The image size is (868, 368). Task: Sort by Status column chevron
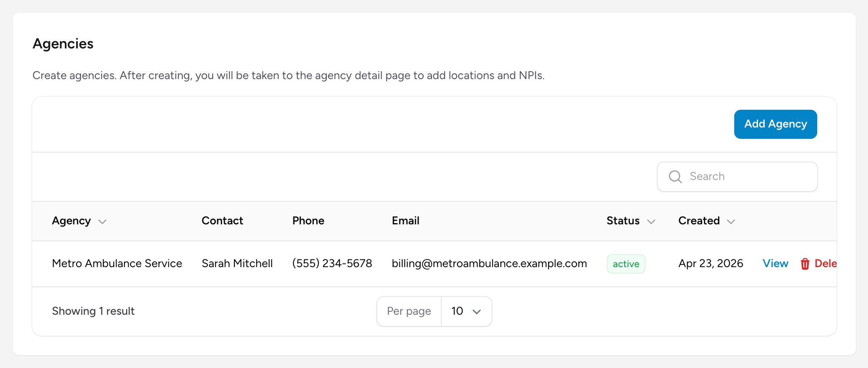651,222
